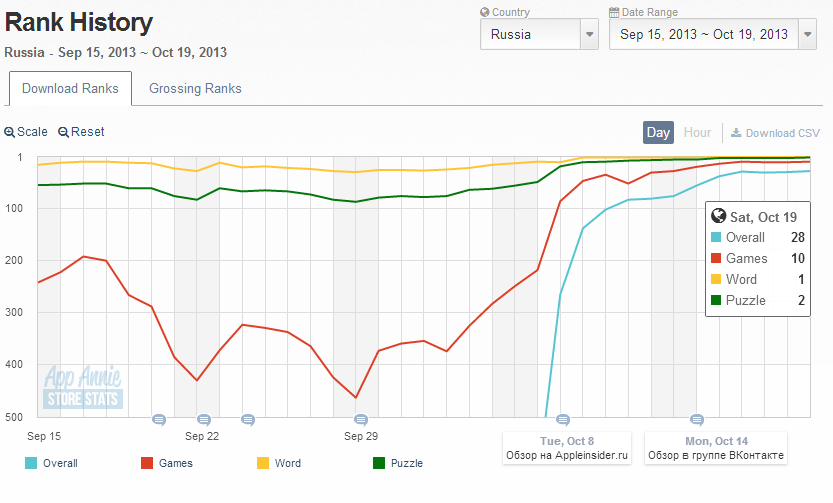Click the Games 10 row in the tooltip
Screen dimensions: 833x503
758,258
